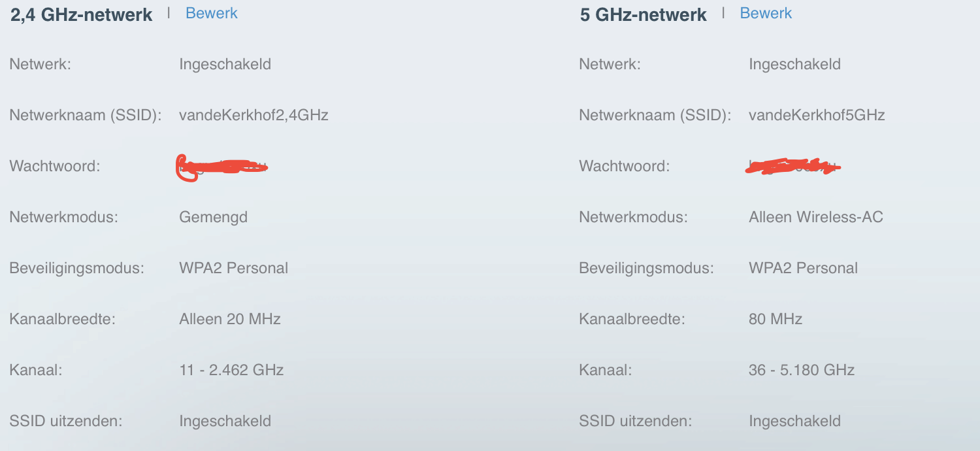Click channel value 11 - 2.462 GHz
This screenshot has height=451, width=980.
(x=231, y=370)
